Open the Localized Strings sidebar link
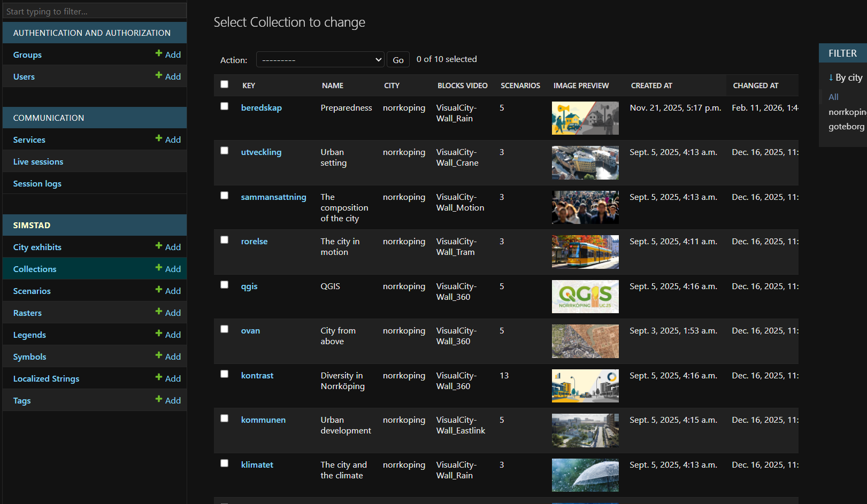Viewport: 867px width, 504px height. click(46, 378)
